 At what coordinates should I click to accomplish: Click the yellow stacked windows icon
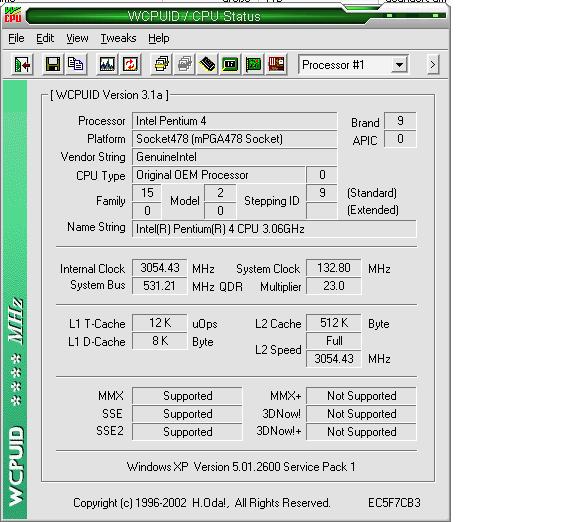[x=162, y=65]
